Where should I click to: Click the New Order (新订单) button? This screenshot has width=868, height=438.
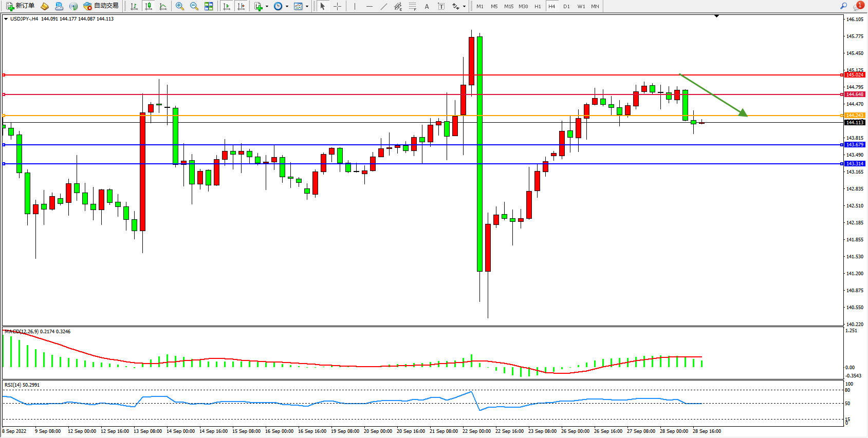[x=20, y=6]
